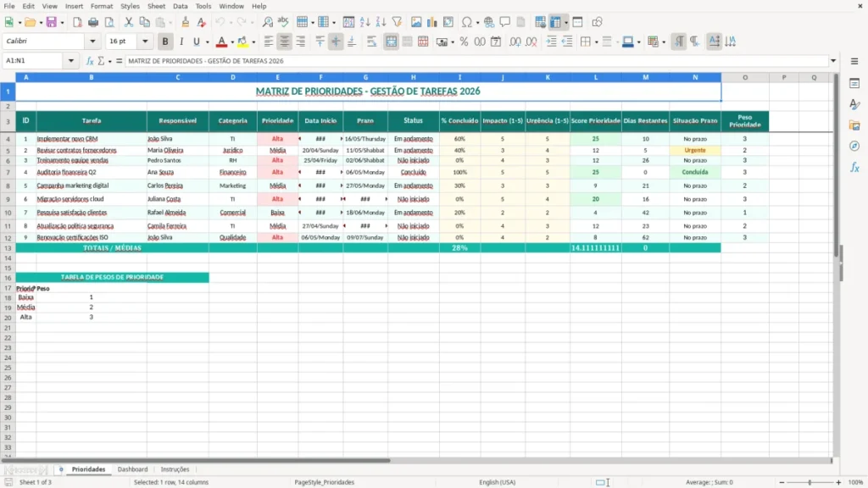
Task: Toggle Bold formatting
Action: coord(165,42)
